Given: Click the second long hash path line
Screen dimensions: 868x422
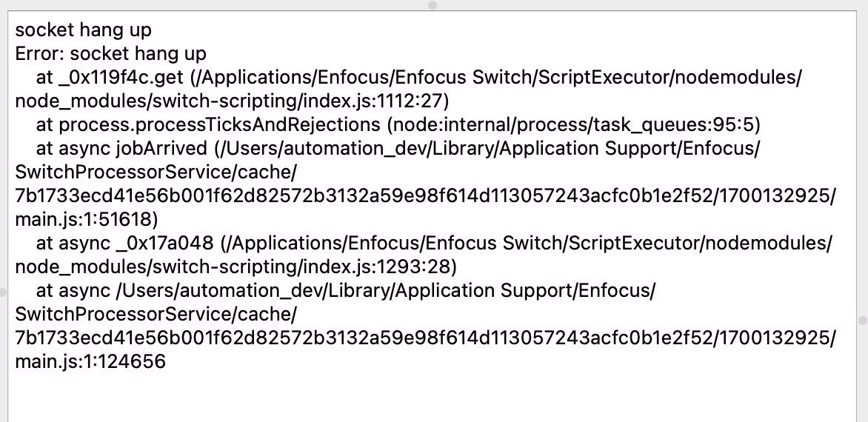Looking at the screenshot, I should coord(424,338).
